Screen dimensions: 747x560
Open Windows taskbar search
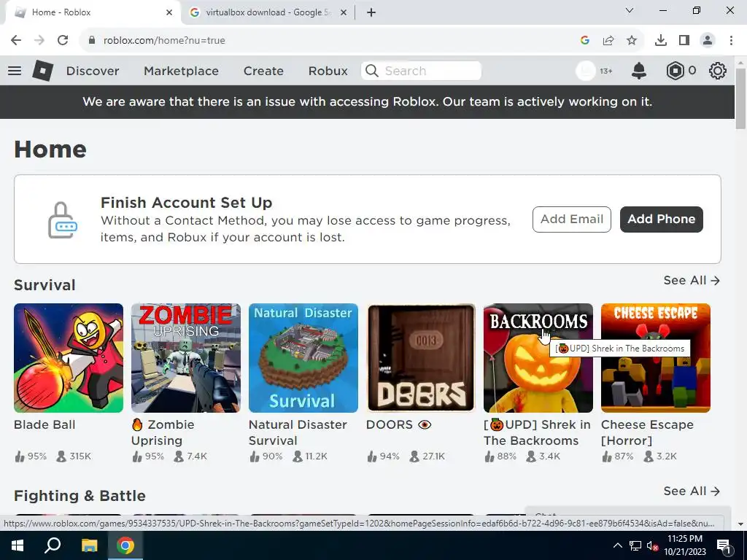[x=53, y=545]
